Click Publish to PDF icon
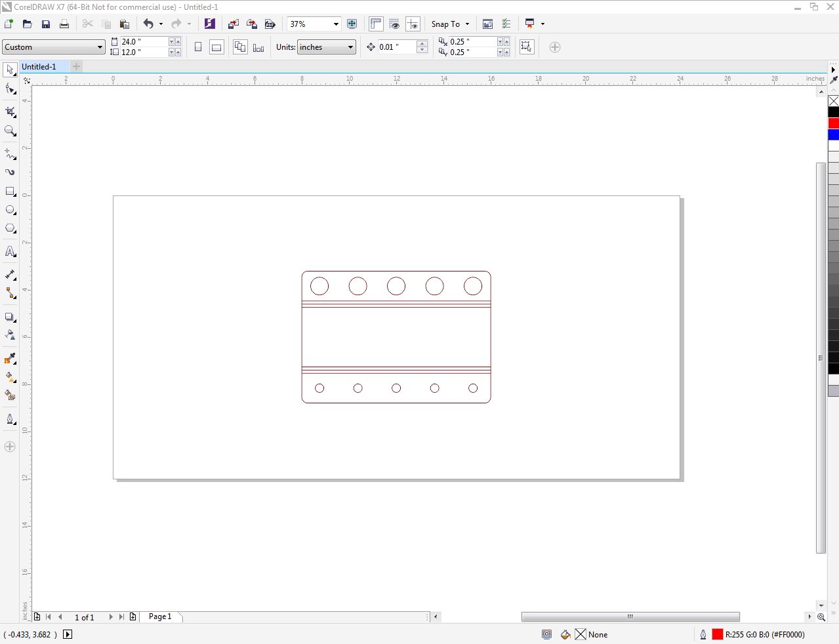This screenshot has height=644, width=839. point(270,24)
